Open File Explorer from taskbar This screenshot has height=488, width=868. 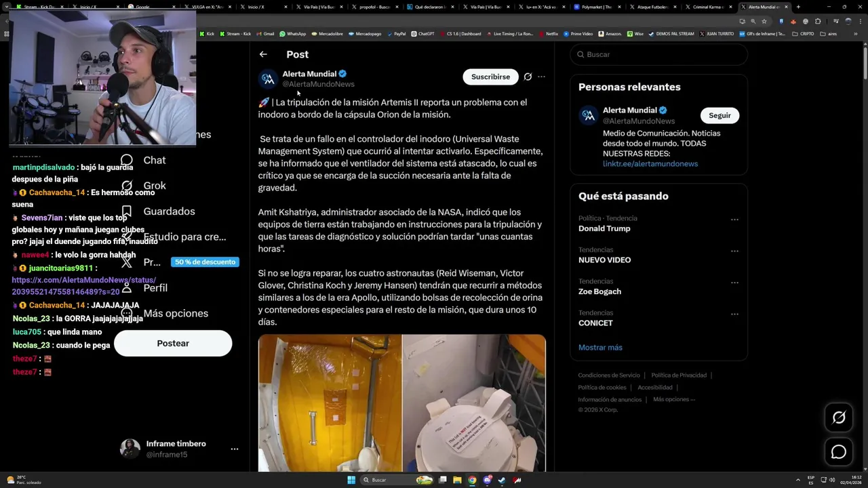[x=457, y=480]
